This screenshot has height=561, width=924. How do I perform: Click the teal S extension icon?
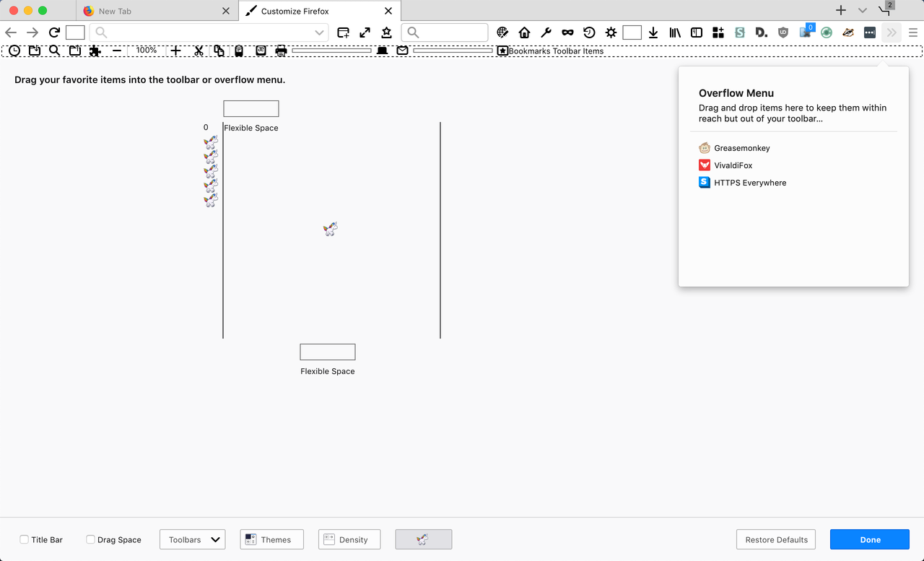(x=740, y=32)
